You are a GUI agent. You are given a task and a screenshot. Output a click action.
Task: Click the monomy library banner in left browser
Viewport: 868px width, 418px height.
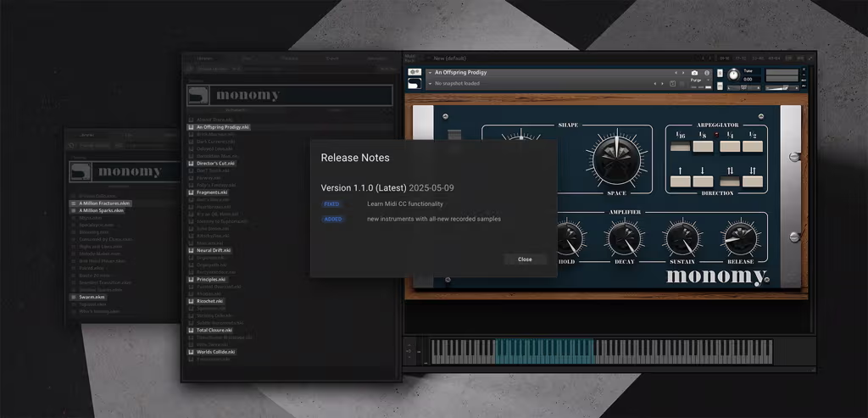click(x=125, y=171)
